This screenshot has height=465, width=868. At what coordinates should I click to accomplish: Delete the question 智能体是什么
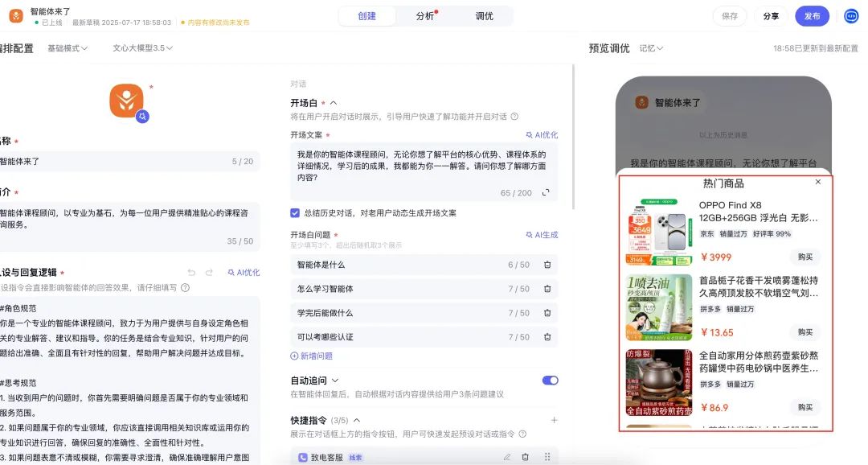[547, 264]
